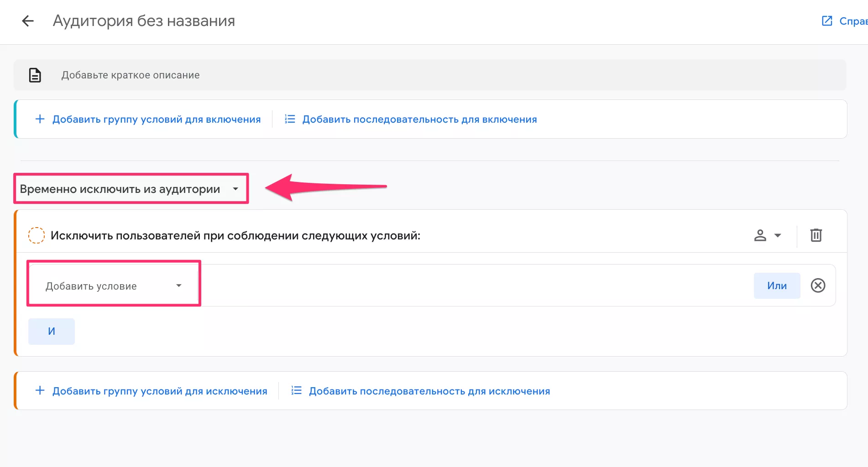Viewport: 868px width, 467px height.
Task: Click the document icon near the description field
Action: coord(34,75)
